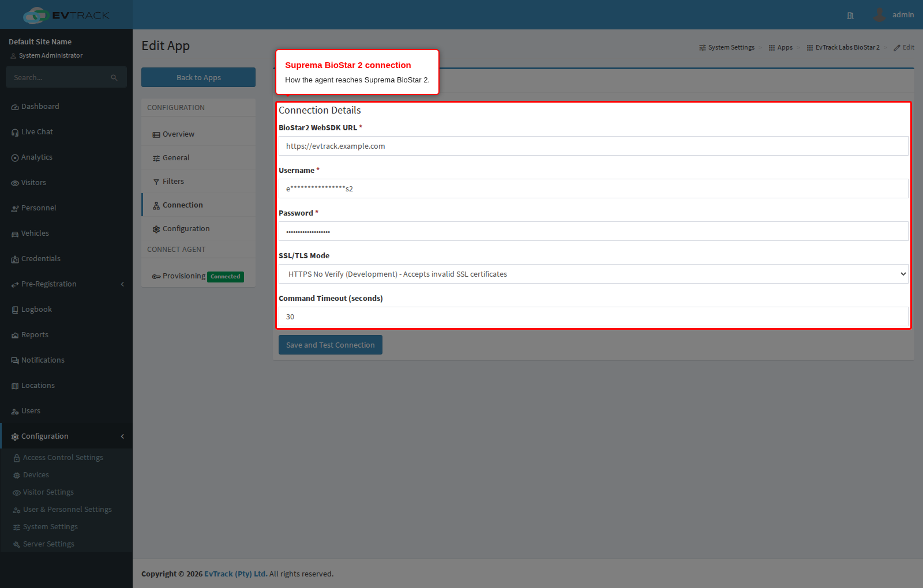Open Visitor Settings submenu item
The height and width of the screenshot is (588, 923).
[x=66, y=492]
